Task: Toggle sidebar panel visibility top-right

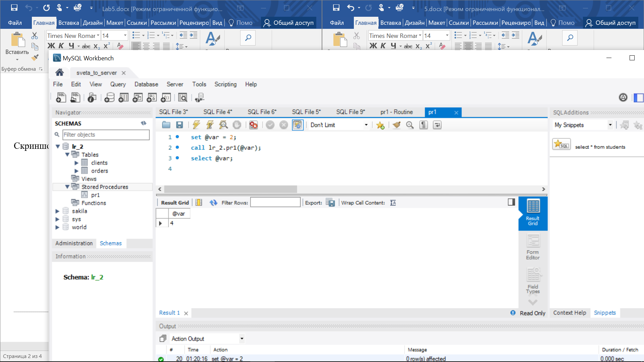Action: click(639, 98)
